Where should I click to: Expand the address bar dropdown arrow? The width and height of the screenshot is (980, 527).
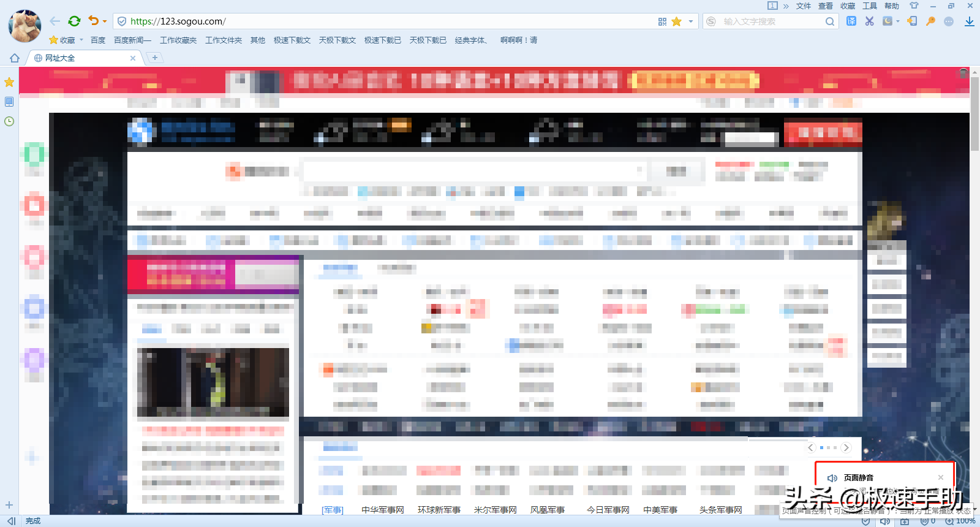click(x=691, y=21)
